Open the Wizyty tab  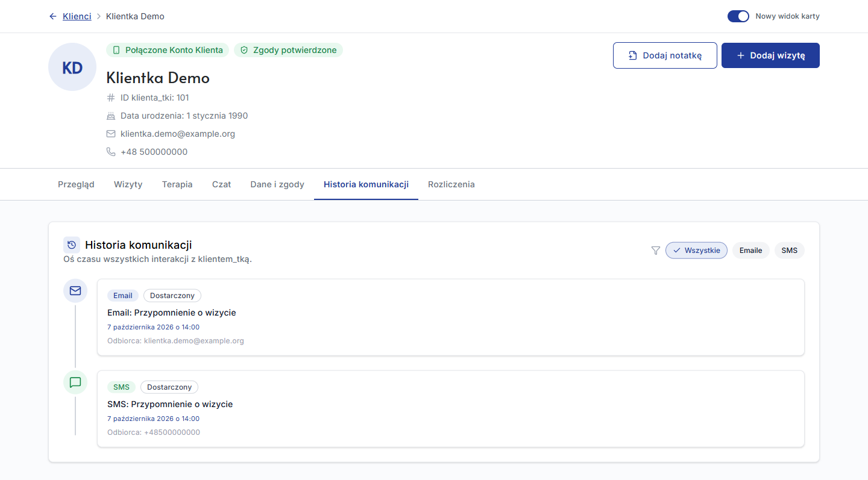(x=128, y=184)
